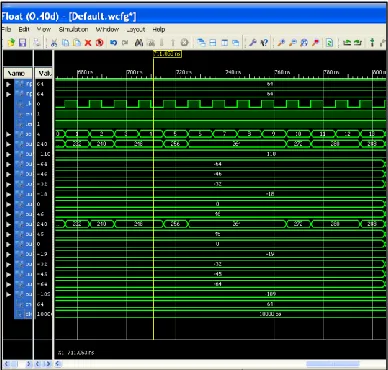
Task: Open preferences with the wrench icon
Action: tap(253, 43)
